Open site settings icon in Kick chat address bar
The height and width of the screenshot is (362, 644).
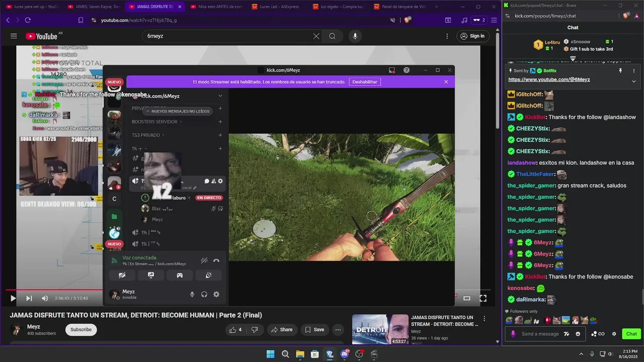tap(507, 16)
